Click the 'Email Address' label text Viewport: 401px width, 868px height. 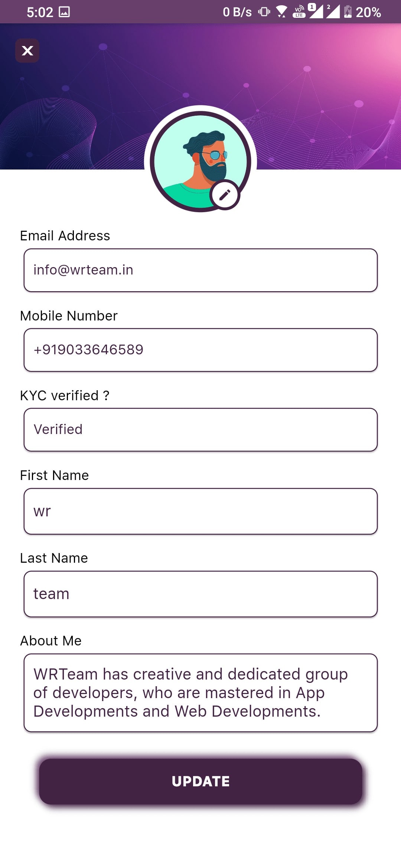tap(65, 236)
